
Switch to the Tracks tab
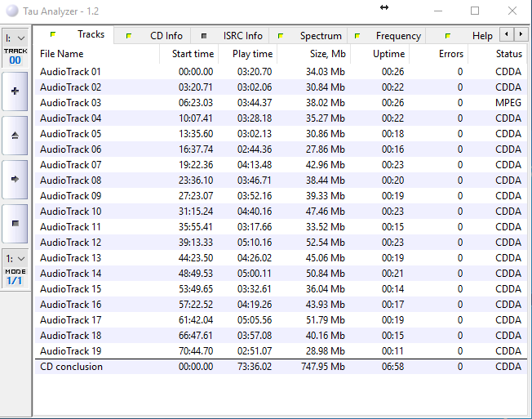[74, 34]
